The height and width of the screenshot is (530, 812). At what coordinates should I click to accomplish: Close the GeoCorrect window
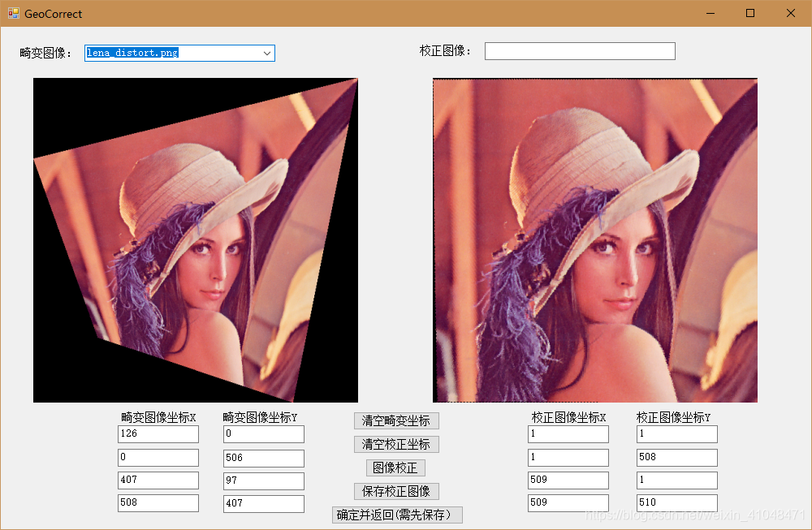790,14
